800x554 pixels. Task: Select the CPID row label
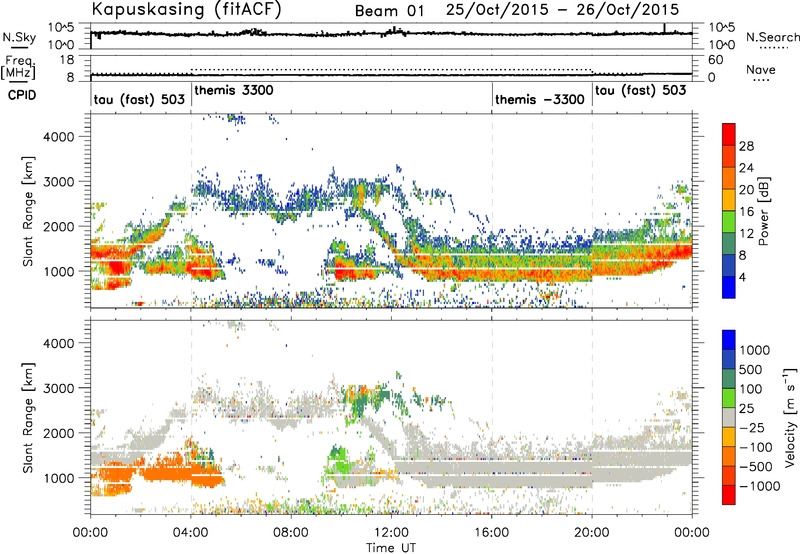coord(22,95)
